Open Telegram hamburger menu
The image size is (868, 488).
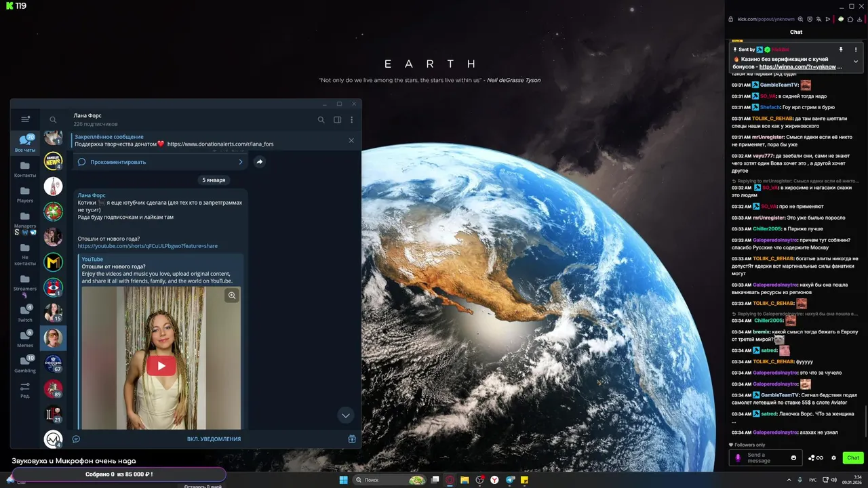[25, 119]
